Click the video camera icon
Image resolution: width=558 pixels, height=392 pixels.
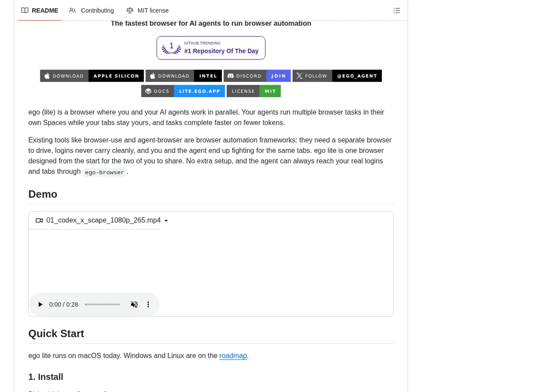coord(39,221)
